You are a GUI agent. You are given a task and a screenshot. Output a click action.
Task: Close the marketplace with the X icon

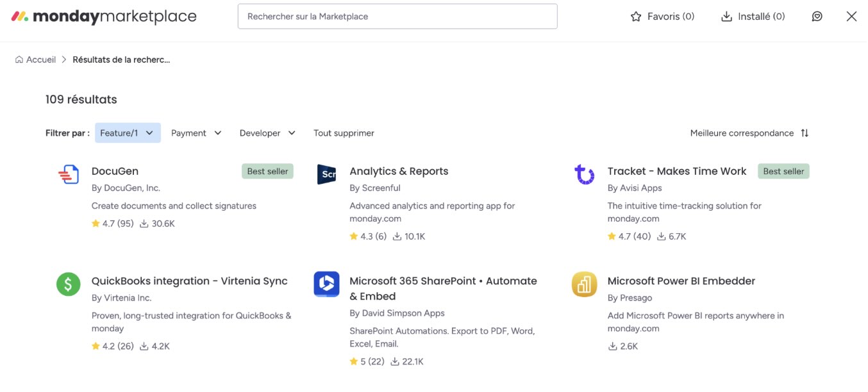click(851, 17)
